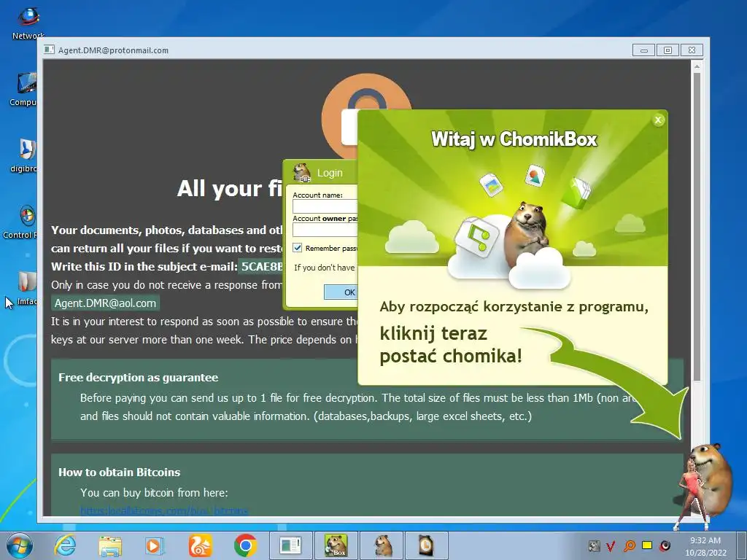The height and width of the screenshot is (560, 747).
Task: Launch Windows Media Player from taskbar
Action: (x=155, y=545)
